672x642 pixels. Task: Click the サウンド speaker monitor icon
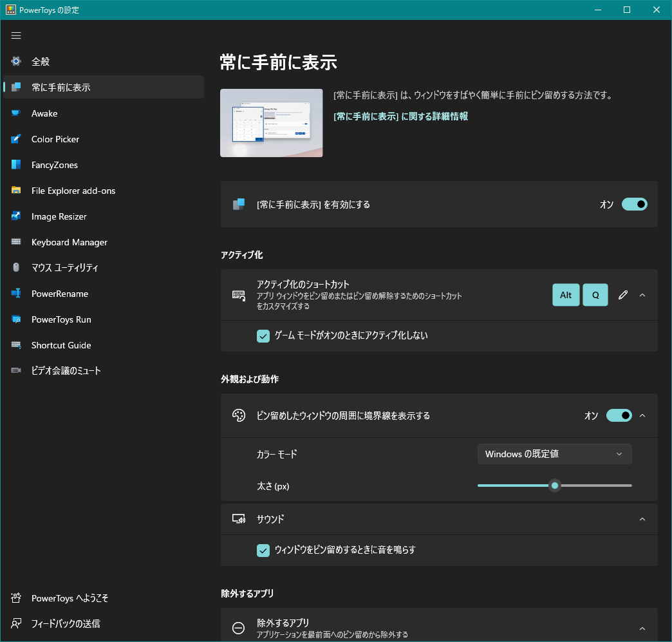pos(239,519)
